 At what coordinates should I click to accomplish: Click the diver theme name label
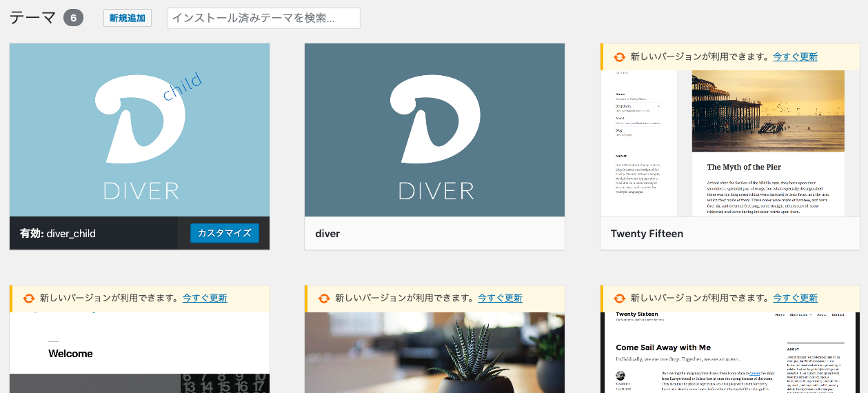[327, 234]
